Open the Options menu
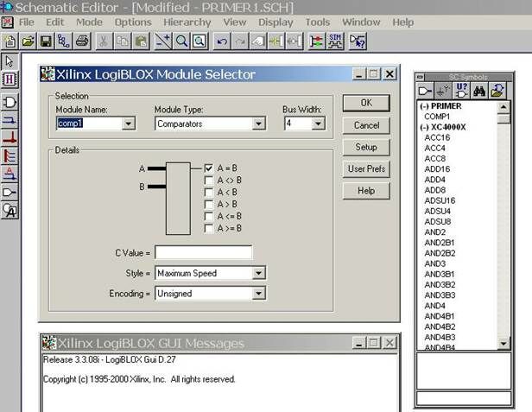The width and height of the screenshot is (532, 412). tap(133, 22)
